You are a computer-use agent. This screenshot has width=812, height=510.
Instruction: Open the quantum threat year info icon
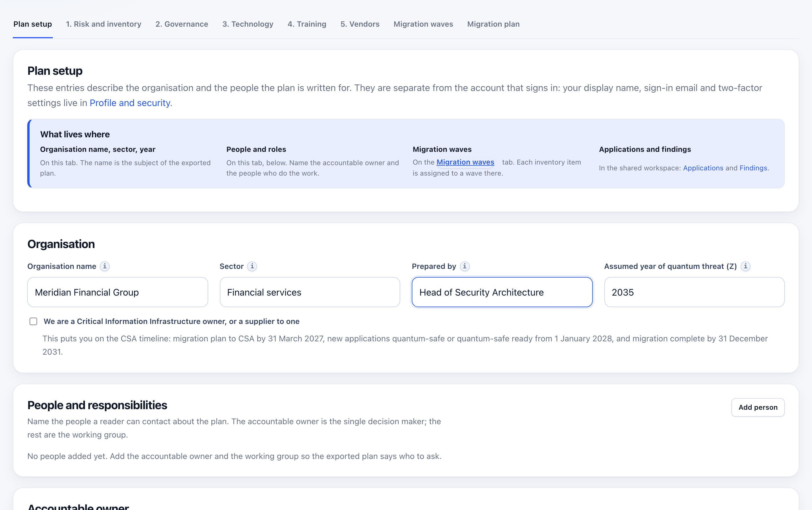coord(746,266)
